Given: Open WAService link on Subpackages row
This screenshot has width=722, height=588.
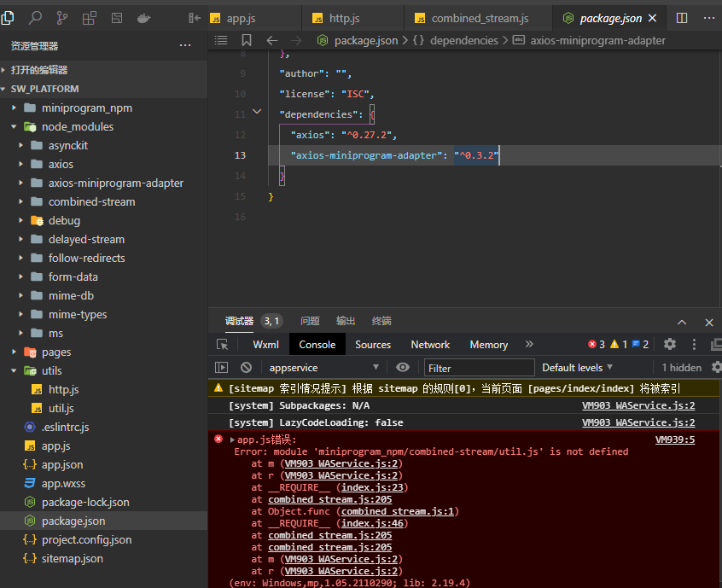Looking at the screenshot, I should click(638, 405).
